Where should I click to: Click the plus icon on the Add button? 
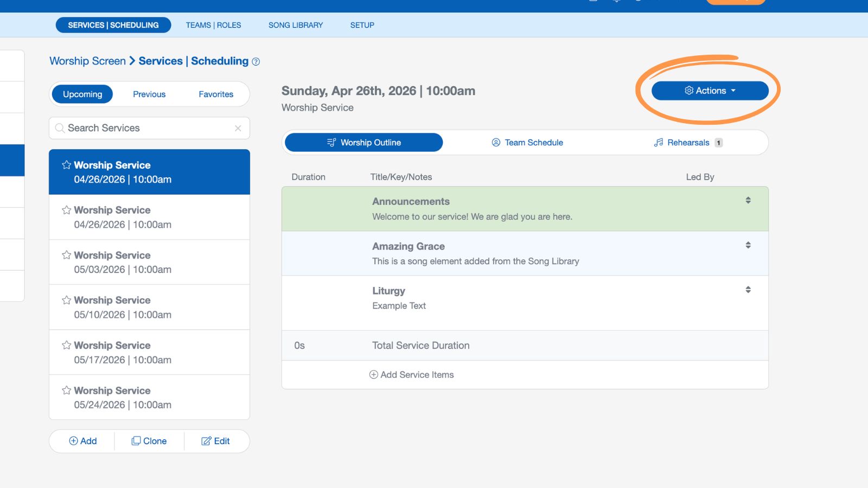(73, 441)
